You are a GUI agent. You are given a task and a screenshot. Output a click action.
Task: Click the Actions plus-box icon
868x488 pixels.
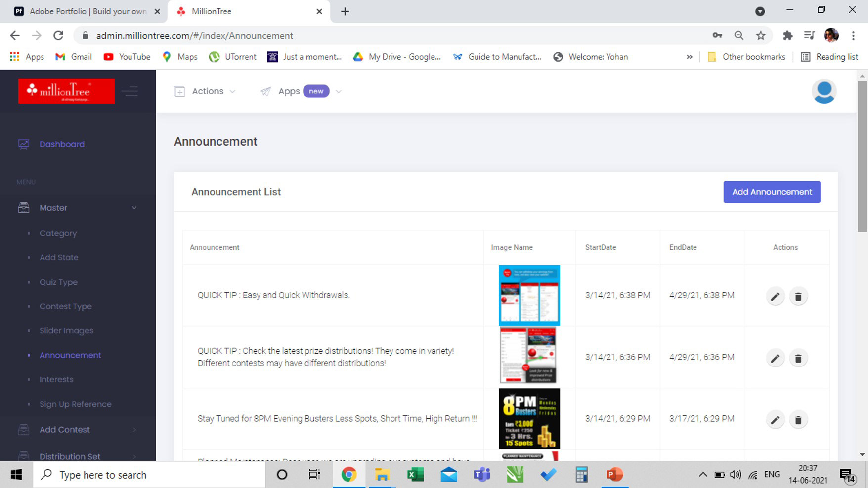(x=179, y=91)
